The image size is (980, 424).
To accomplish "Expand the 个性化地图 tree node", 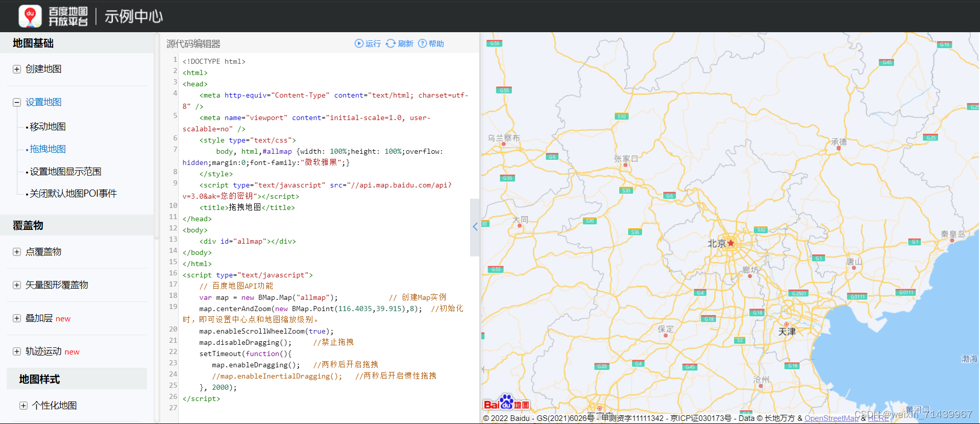I will point(23,406).
